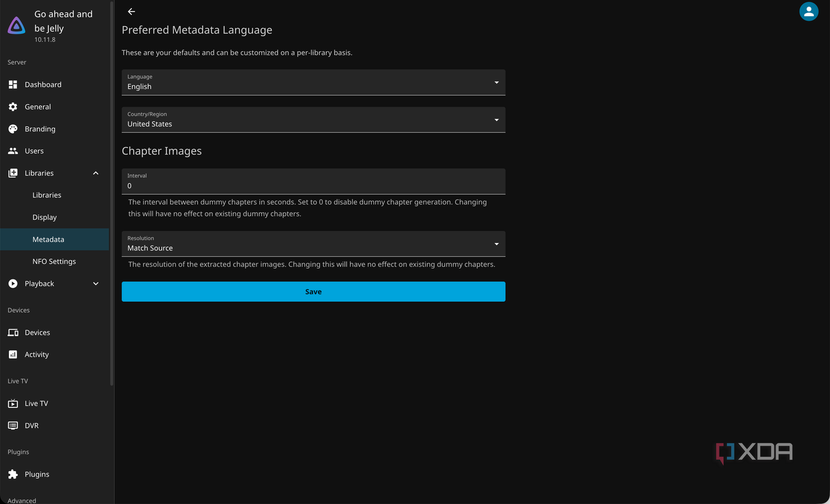Click the sidebar vertical scrollbar
The image size is (830, 504).
112,194
